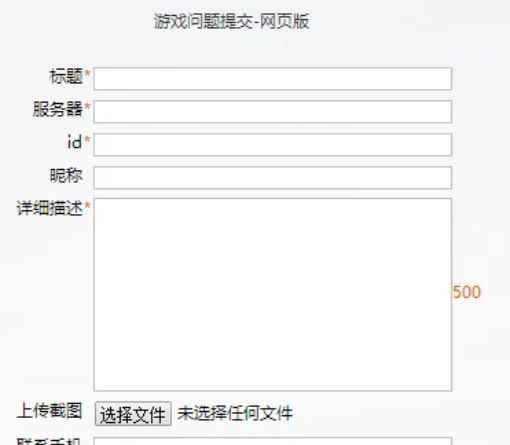Place cursor in the 昵称 field

tap(273, 178)
